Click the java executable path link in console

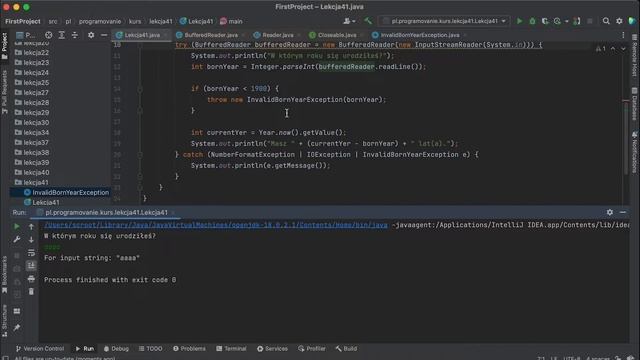216,225
